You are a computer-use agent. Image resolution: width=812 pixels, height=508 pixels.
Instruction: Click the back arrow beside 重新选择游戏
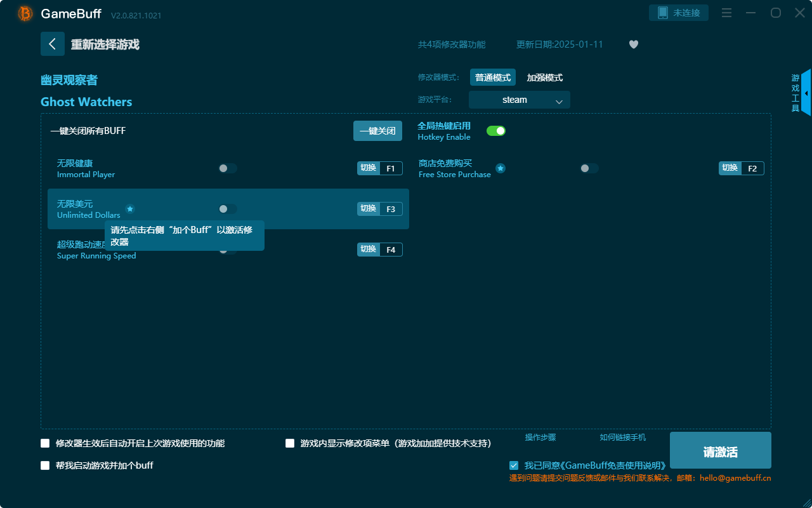[x=53, y=43]
